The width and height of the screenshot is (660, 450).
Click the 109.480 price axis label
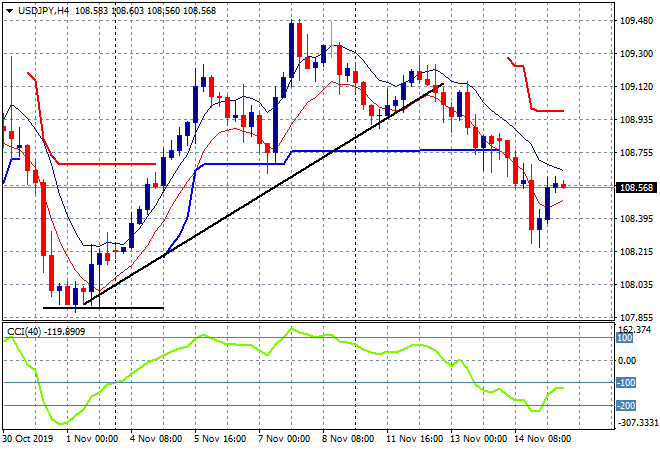[636, 21]
